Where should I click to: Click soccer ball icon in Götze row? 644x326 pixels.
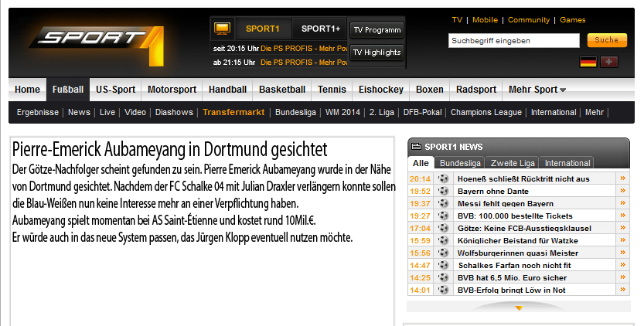(x=443, y=227)
